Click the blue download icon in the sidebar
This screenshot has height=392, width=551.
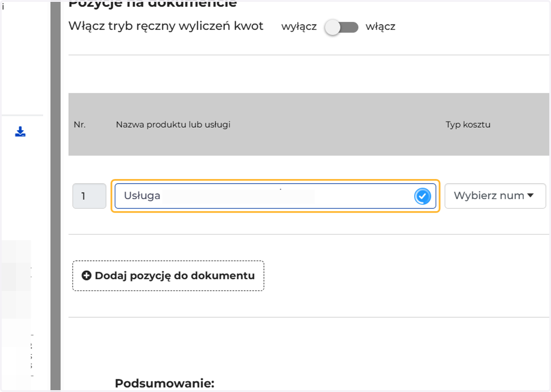(20, 132)
